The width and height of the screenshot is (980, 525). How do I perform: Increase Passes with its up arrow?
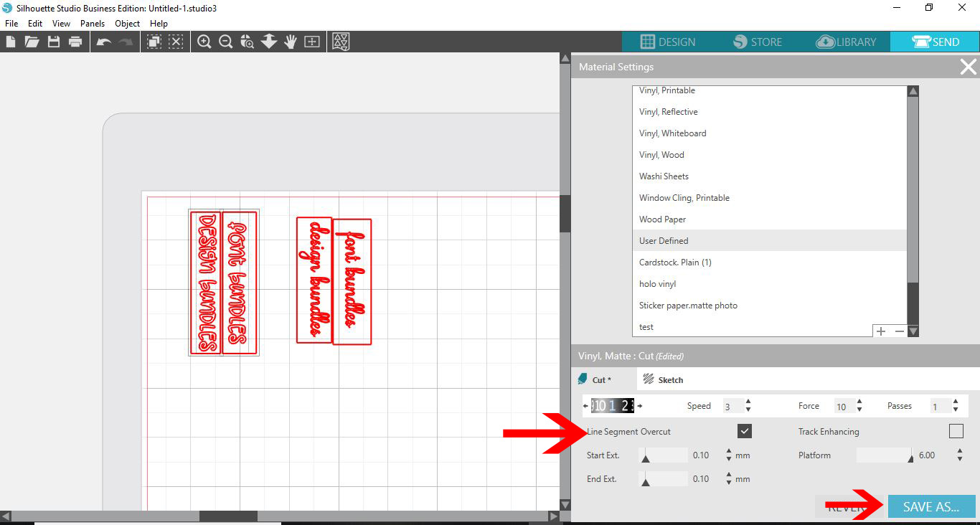coord(956,402)
